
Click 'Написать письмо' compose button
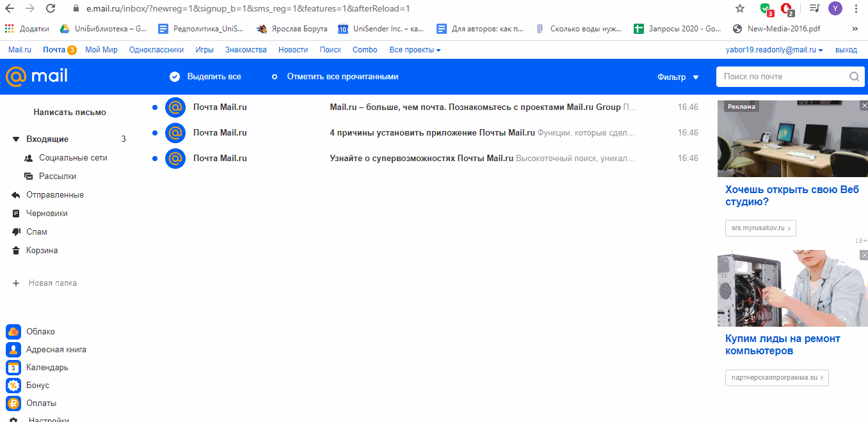[70, 113]
